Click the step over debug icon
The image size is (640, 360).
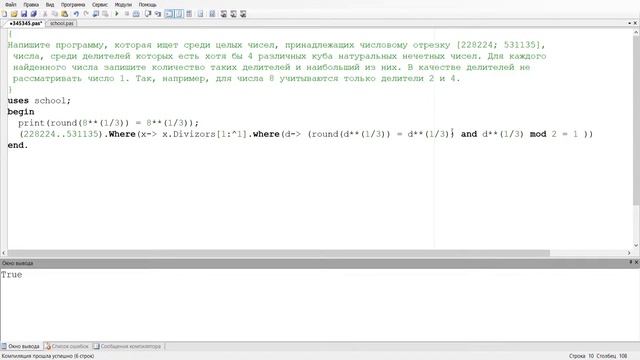click(148, 14)
